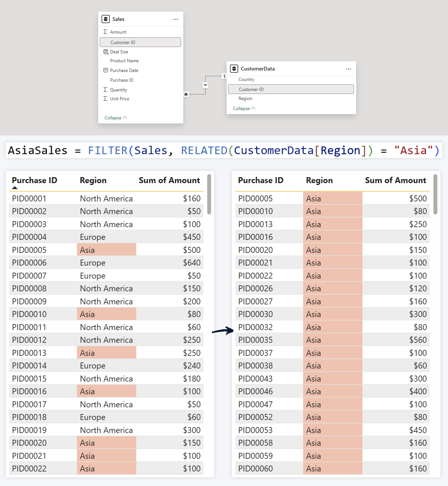Click the CustomerData table database icon
This screenshot has height=486, width=448.
point(234,69)
